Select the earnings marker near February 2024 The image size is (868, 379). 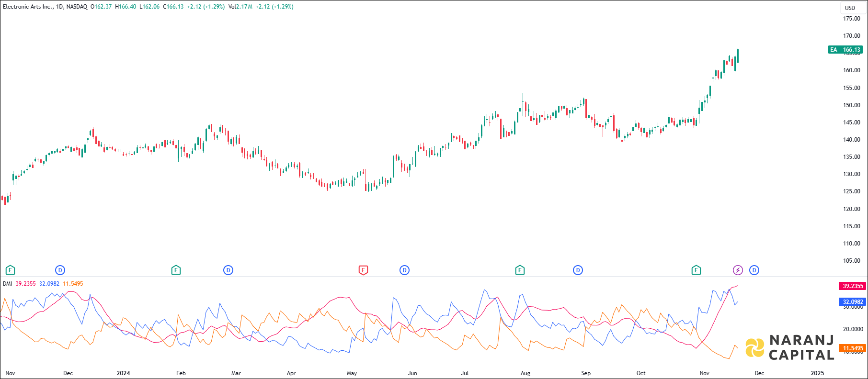click(x=176, y=270)
